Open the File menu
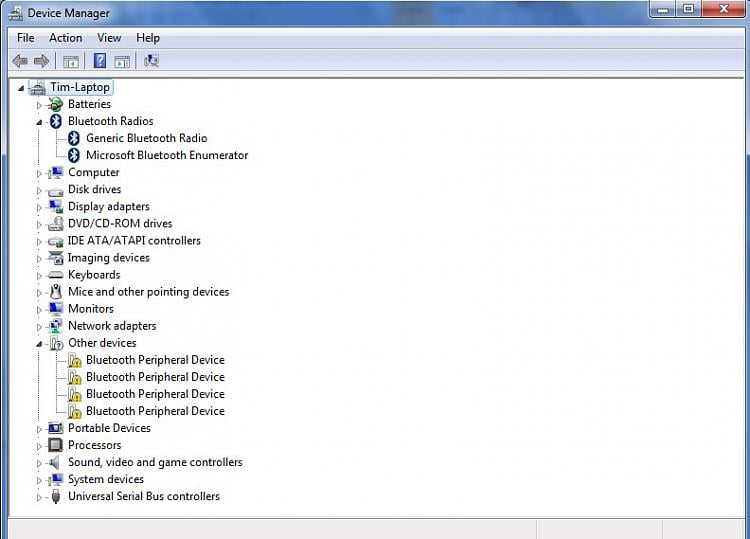The height and width of the screenshot is (539, 750). point(25,38)
